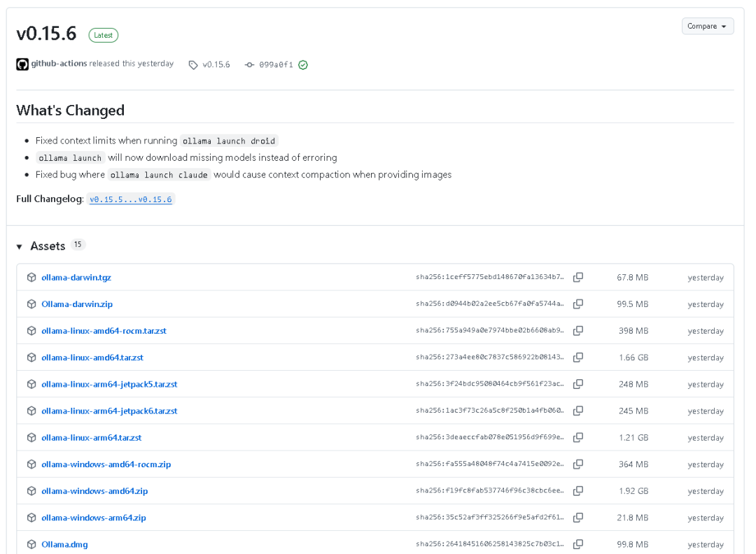Select the 398 MB file size
The image size is (756, 554).
click(633, 331)
